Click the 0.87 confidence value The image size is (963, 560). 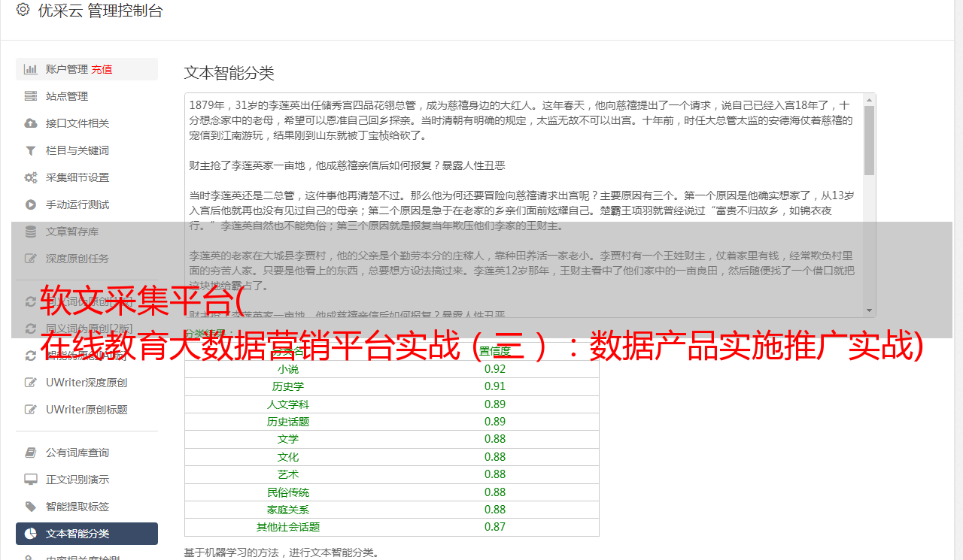pyautogui.click(x=495, y=527)
